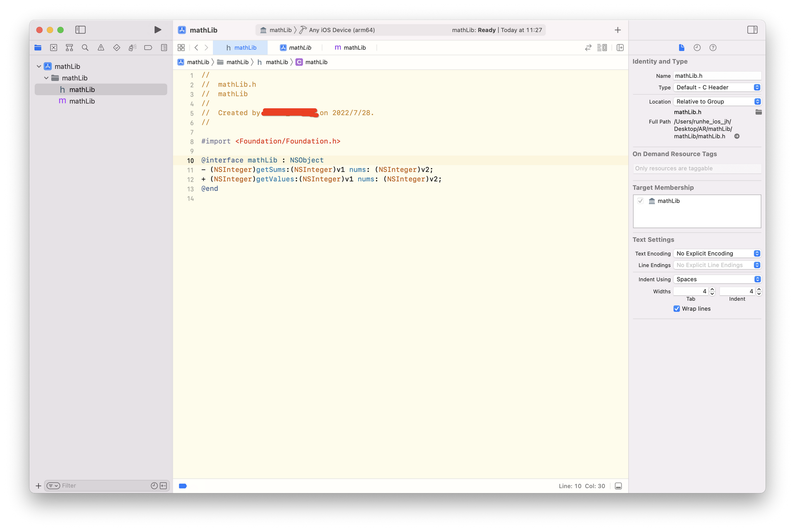Screen dimensions: 795x532
Task: Open Location dropdown Relative to Group
Action: click(x=717, y=101)
